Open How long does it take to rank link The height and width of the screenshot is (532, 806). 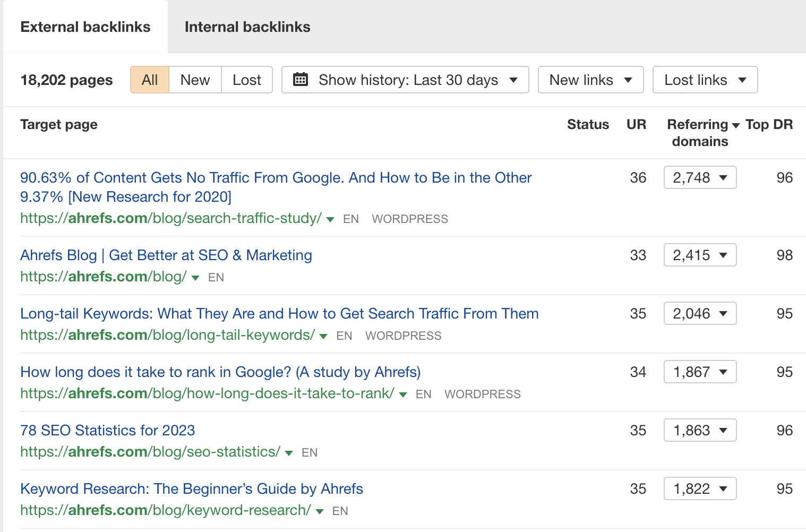pyautogui.click(x=220, y=372)
